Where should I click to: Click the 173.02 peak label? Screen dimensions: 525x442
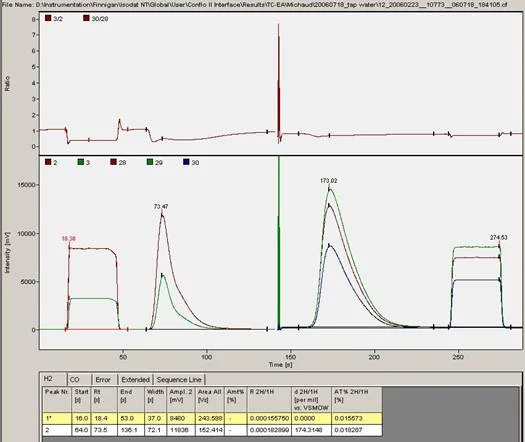pos(328,181)
